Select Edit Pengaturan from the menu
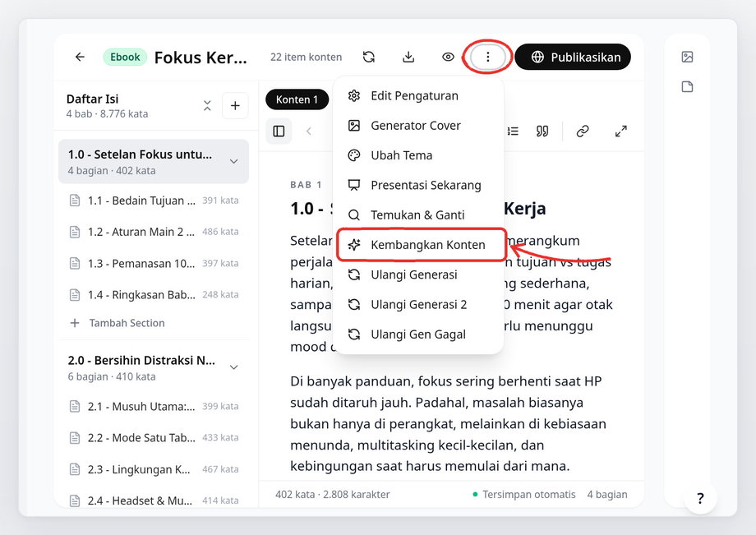The image size is (756, 535). [x=418, y=95]
